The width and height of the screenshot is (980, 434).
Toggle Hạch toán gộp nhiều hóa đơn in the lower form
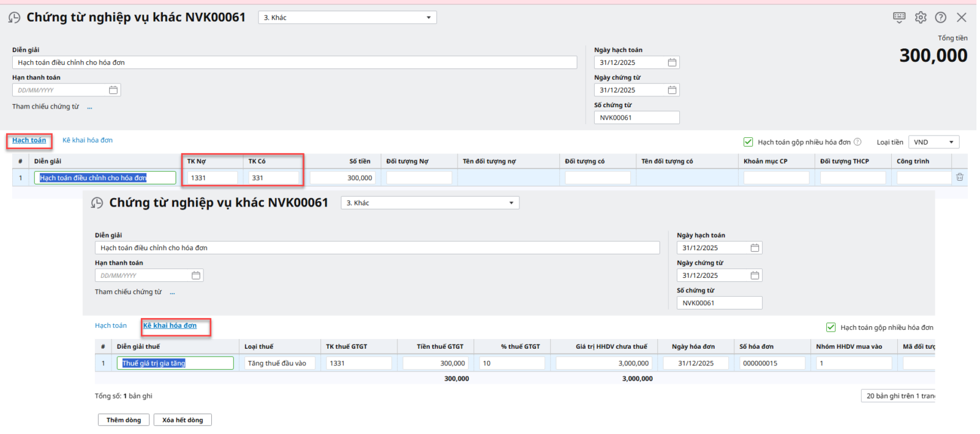pos(831,327)
